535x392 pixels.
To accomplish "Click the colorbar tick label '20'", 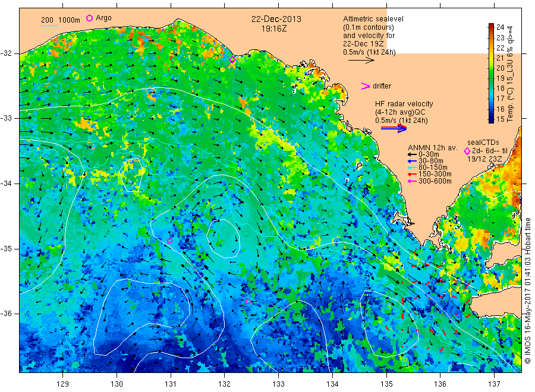I will pyautogui.click(x=500, y=68).
